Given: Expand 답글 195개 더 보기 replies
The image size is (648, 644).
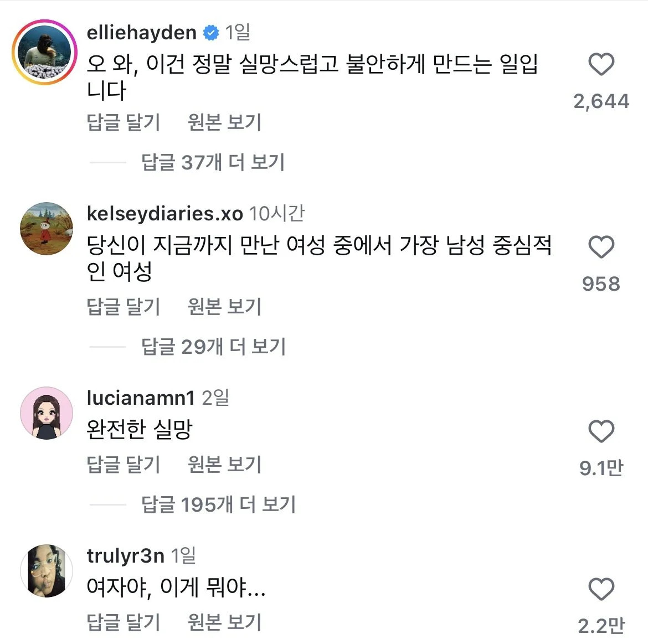Looking at the screenshot, I should (219, 504).
